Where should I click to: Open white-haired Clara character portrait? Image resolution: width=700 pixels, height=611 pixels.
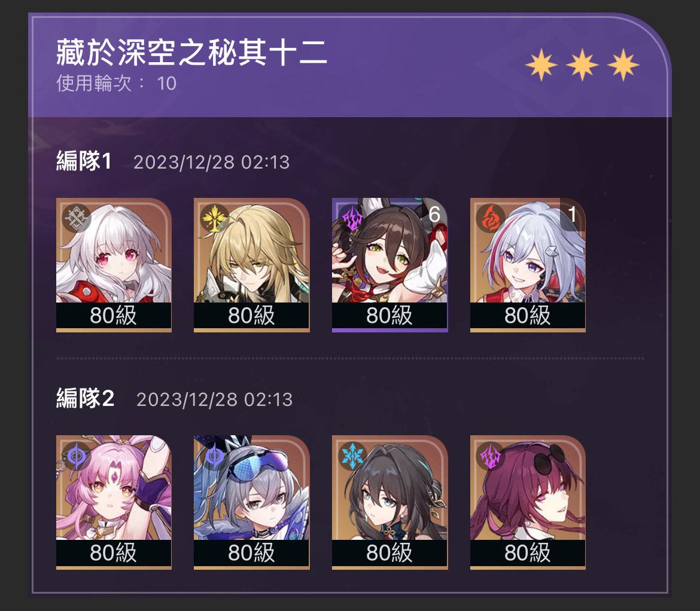pyautogui.click(x=114, y=265)
